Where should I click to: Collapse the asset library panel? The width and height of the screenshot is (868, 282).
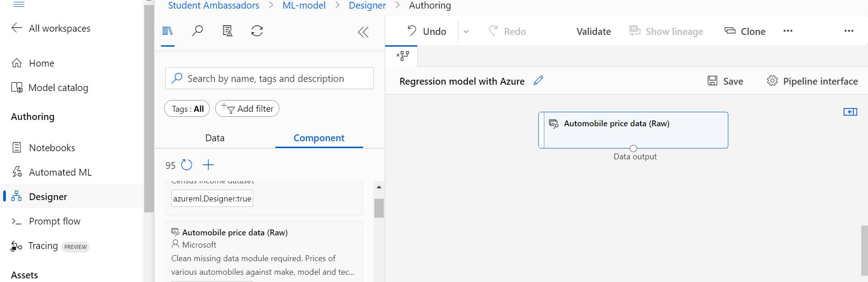363,32
